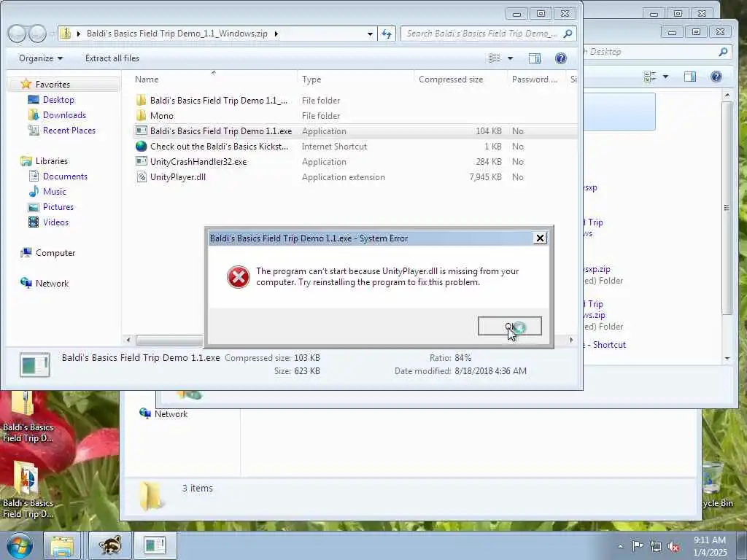Open the Windows Start button

[20, 545]
